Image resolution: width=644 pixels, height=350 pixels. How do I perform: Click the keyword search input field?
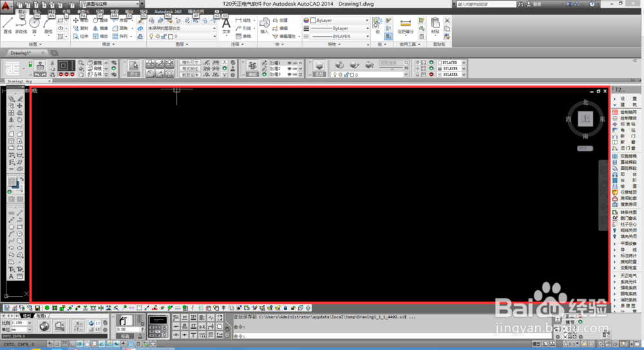point(486,4)
